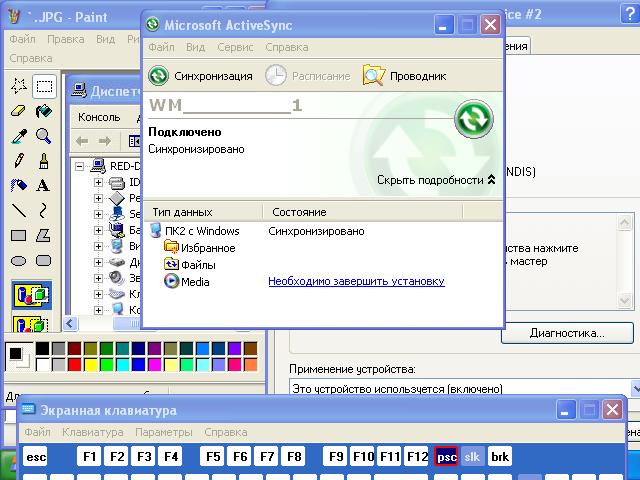Pick the red color swatch in Paint palette
This screenshot has height=480, width=640.
tap(74, 364)
